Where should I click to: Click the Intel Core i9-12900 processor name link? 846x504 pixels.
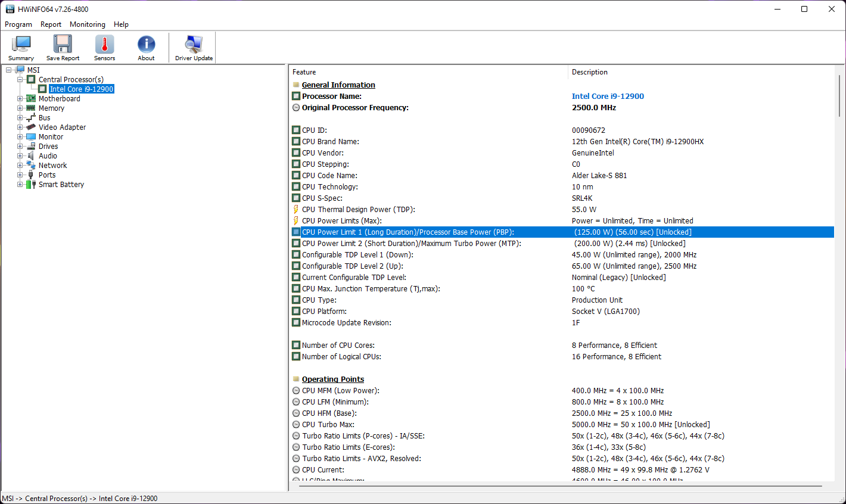608,97
